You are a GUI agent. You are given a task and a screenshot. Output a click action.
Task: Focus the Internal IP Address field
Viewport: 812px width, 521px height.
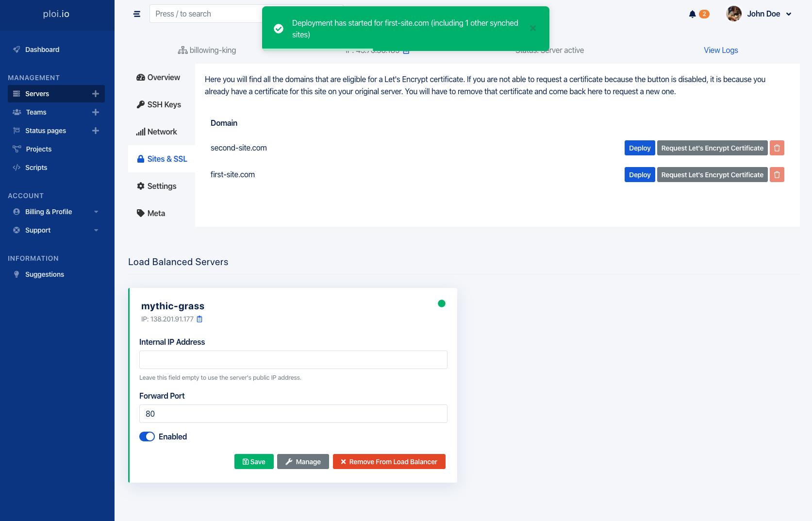pos(293,360)
